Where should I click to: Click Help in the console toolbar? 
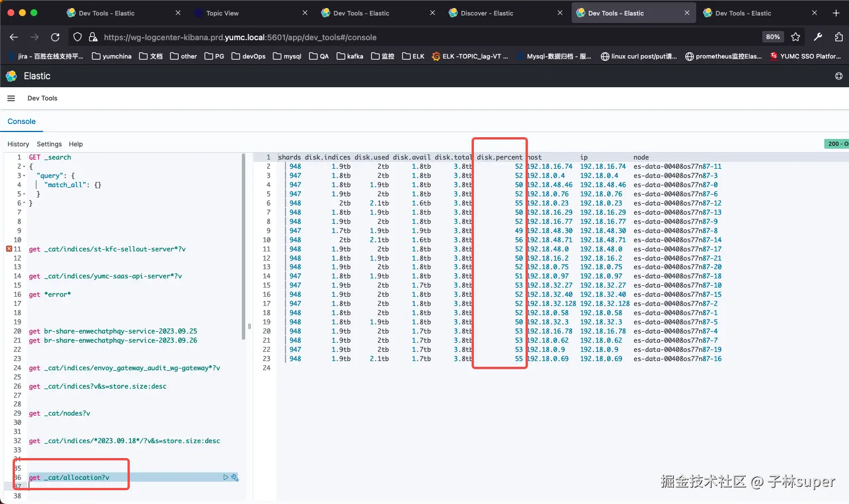pyautogui.click(x=76, y=144)
